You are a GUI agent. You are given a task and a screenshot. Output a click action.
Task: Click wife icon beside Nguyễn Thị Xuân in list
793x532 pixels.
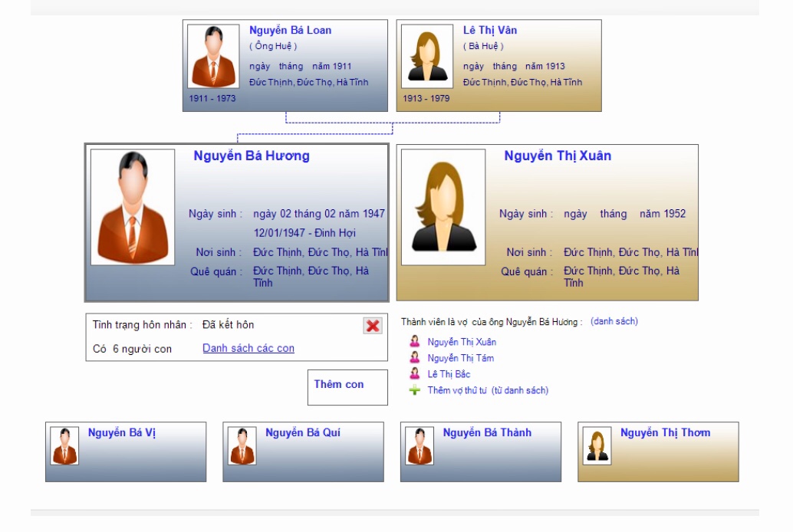[415, 341]
